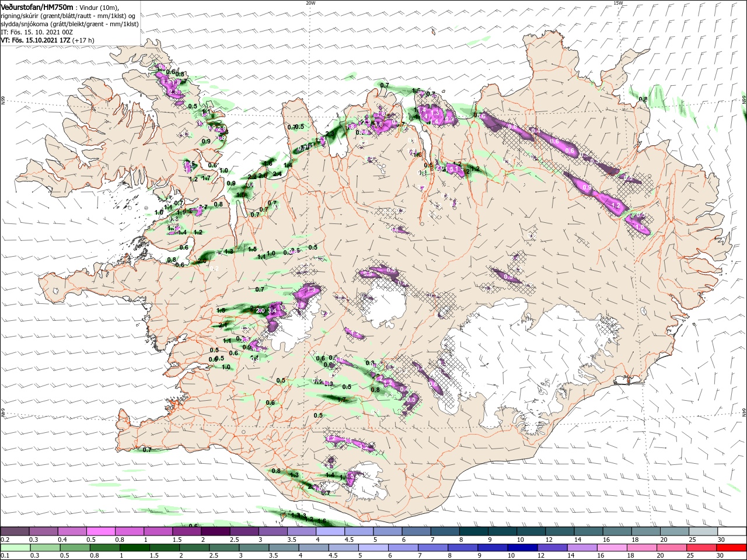Click the 15W longitude label
This screenshot has height=560, width=747.
618,3
